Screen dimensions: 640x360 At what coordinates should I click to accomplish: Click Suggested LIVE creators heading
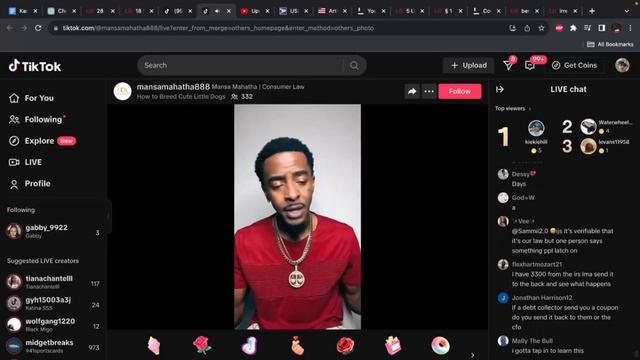click(43, 261)
